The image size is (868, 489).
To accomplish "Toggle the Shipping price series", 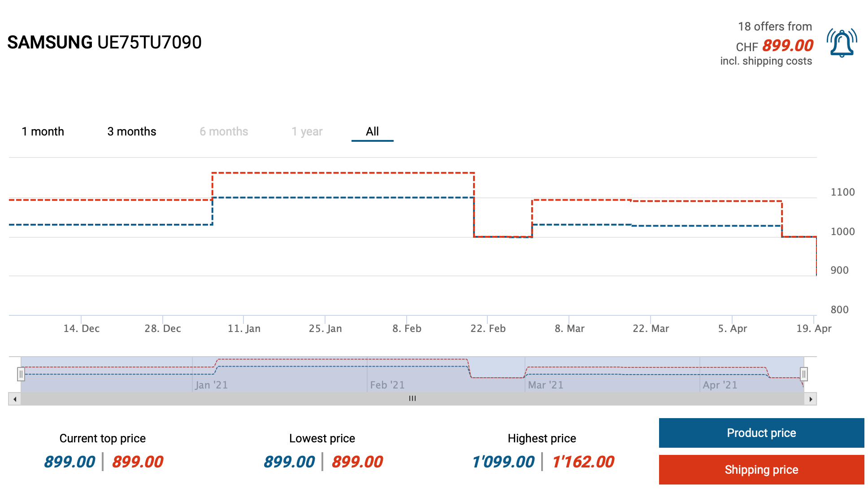I will click(761, 470).
